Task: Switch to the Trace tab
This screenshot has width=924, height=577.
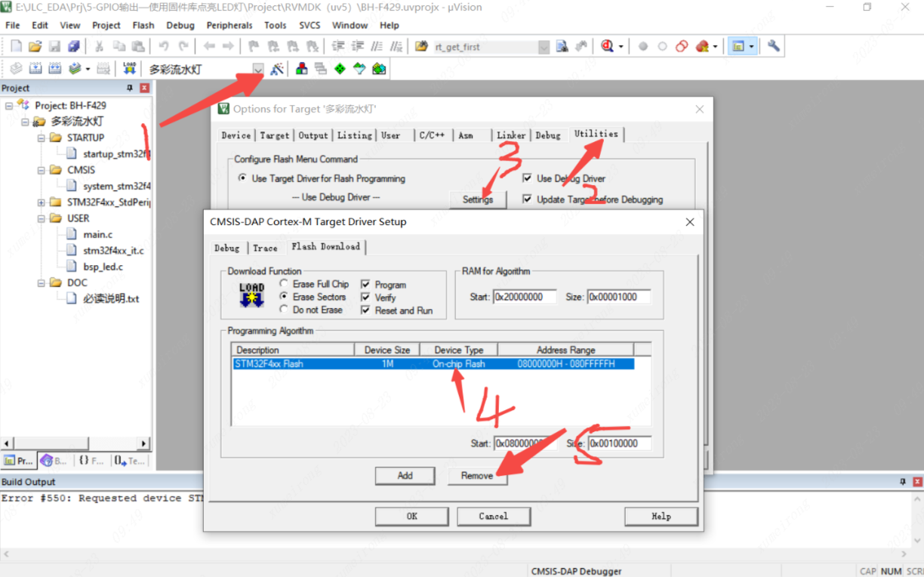Action: point(265,248)
